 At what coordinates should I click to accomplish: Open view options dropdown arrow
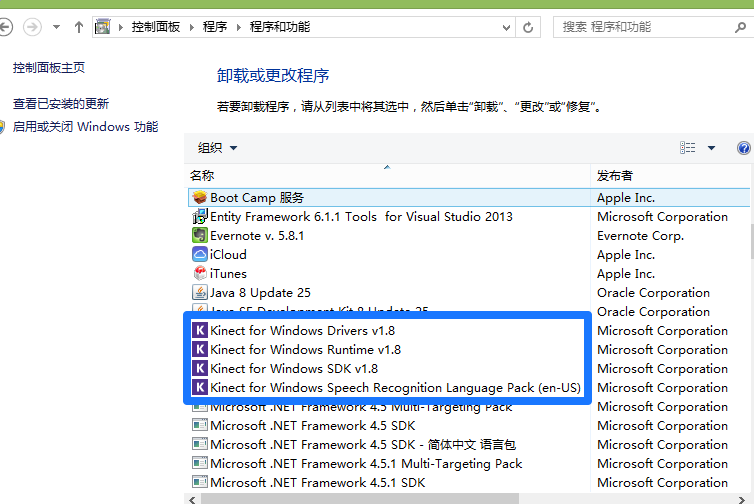tap(711, 148)
